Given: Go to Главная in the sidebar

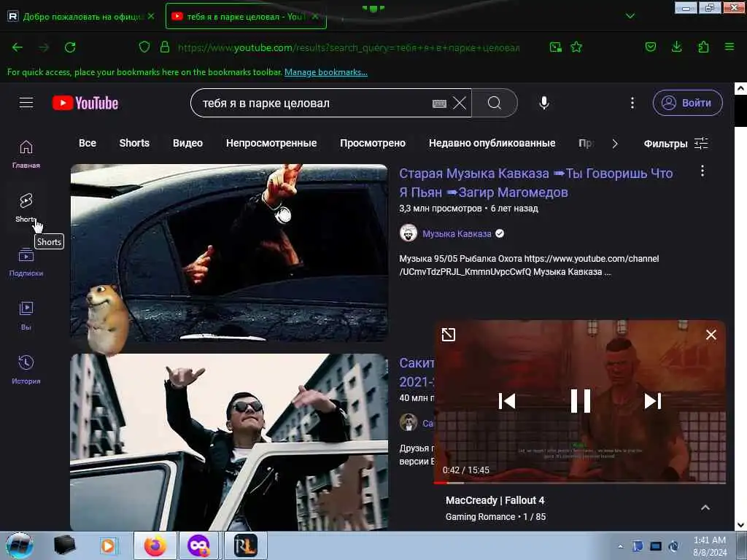Looking at the screenshot, I should coord(26,154).
